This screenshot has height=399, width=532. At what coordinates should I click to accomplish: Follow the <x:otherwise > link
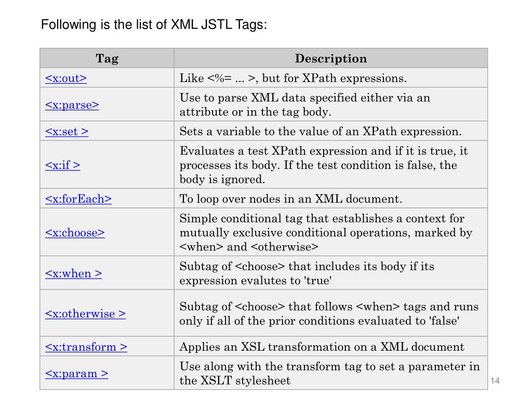tap(86, 314)
